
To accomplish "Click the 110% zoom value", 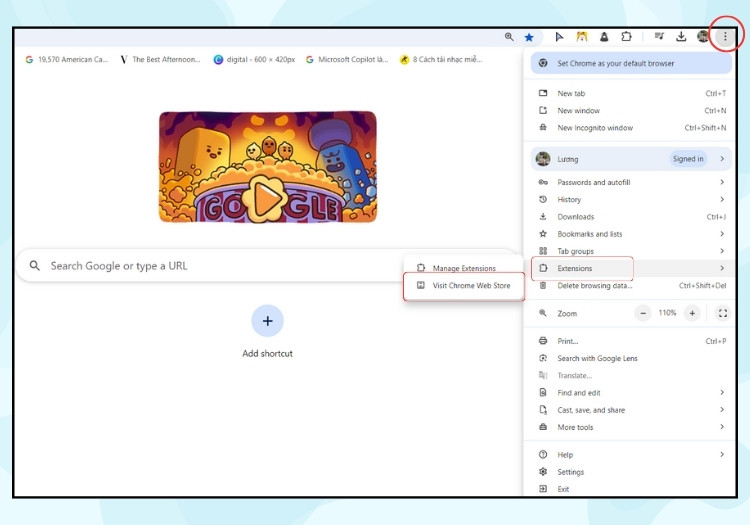I will (x=667, y=313).
